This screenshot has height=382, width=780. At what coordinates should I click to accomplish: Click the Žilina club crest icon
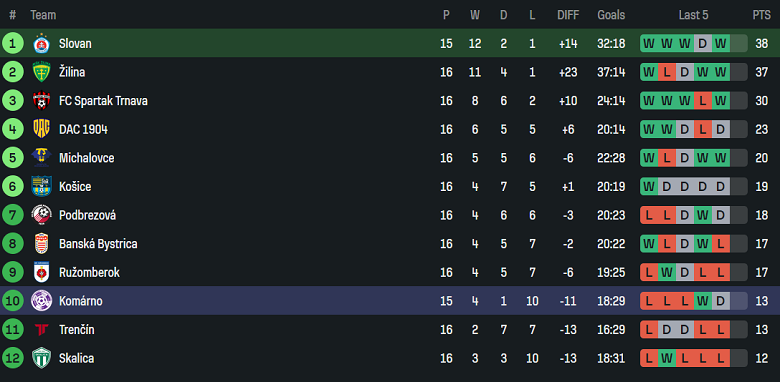41,72
